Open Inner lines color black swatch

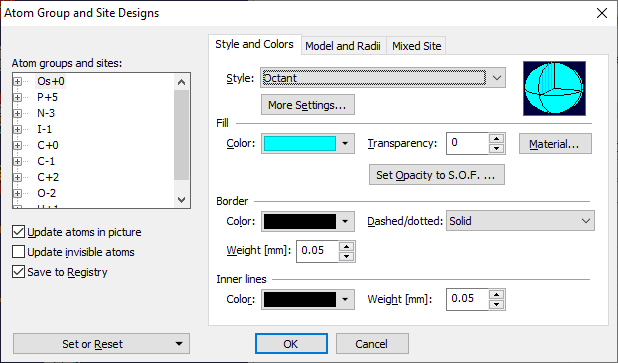tap(300, 300)
